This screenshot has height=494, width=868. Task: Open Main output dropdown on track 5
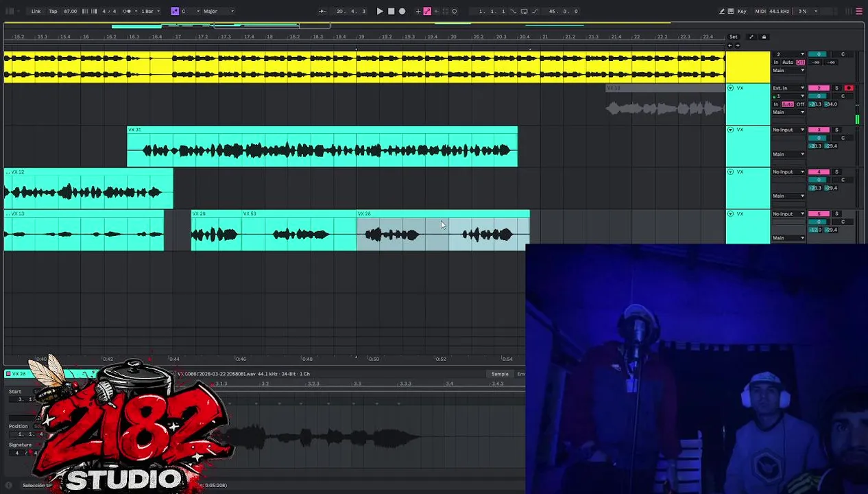click(x=788, y=238)
